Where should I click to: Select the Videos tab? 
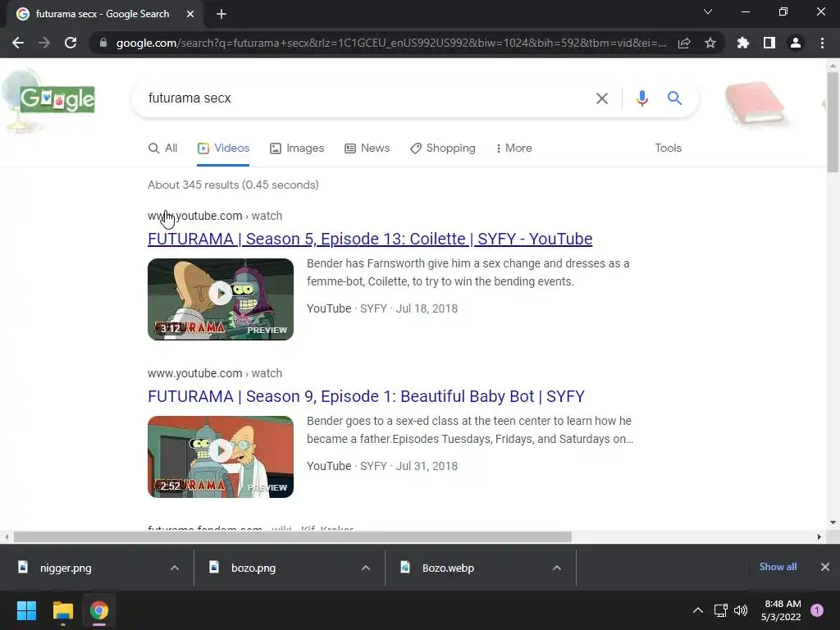pyautogui.click(x=223, y=148)
